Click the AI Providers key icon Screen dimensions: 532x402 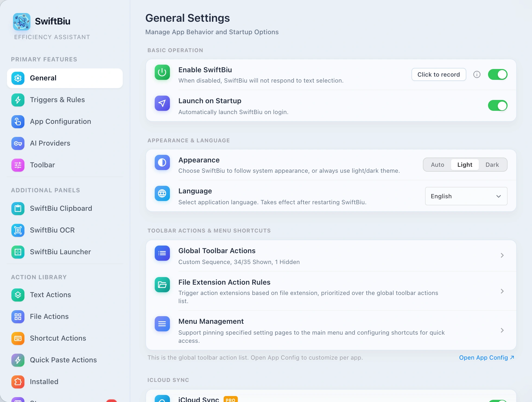tap(18, 143)
